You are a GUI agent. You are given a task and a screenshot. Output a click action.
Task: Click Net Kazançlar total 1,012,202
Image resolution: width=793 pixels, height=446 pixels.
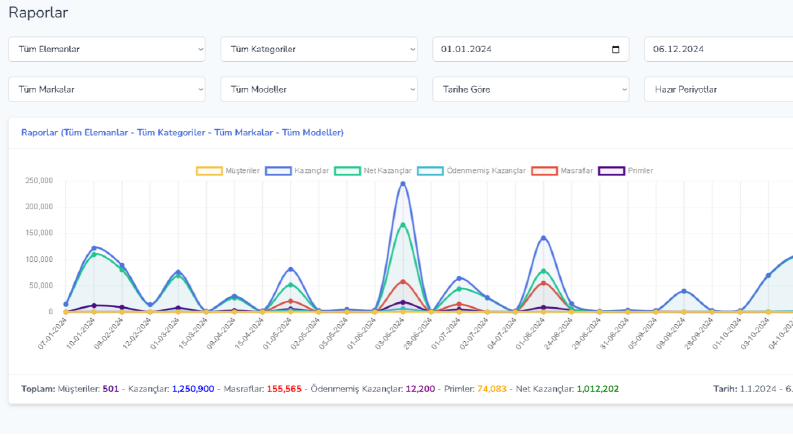pos(598,389)
